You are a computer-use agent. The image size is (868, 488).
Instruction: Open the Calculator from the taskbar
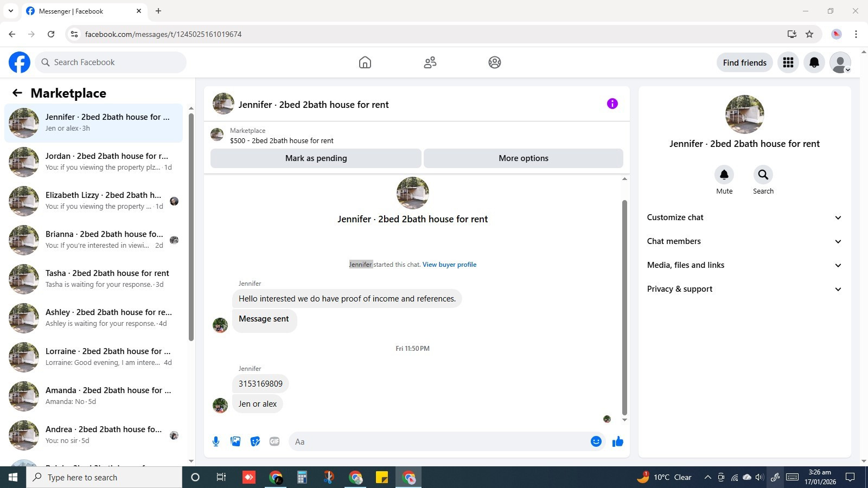(302, 477)
